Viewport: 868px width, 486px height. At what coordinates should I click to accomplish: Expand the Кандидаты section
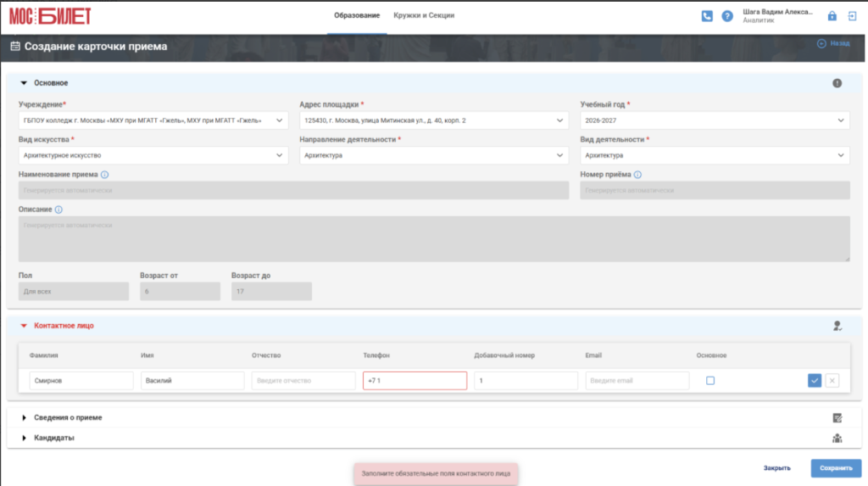pyautogui.click(x=53, y=438)
